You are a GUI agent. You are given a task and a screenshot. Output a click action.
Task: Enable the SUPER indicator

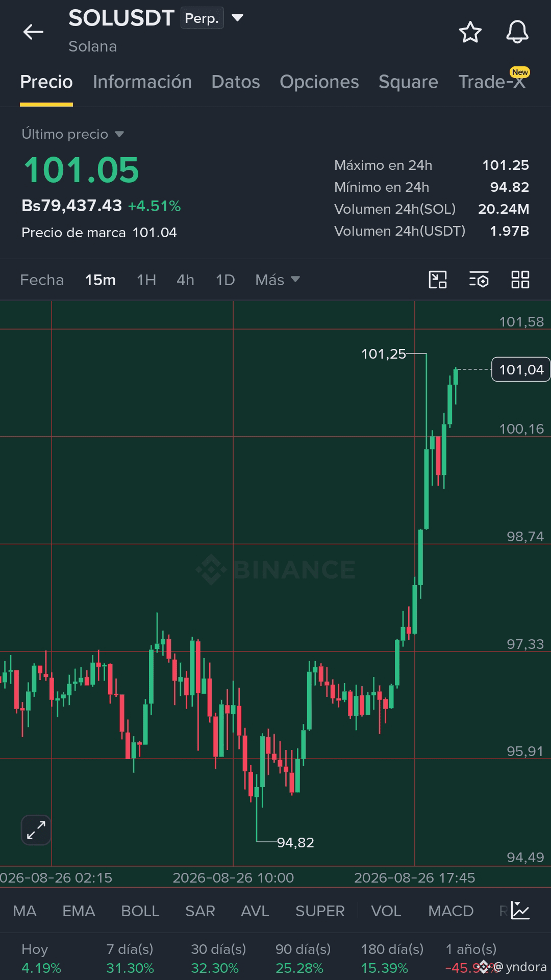coord(320,911)
